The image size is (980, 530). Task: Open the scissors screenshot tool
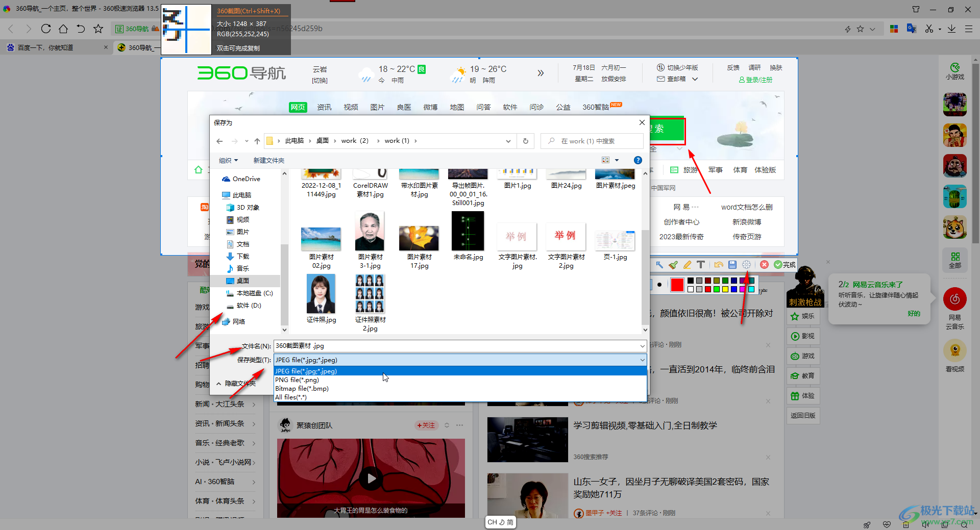click(929, 29)
